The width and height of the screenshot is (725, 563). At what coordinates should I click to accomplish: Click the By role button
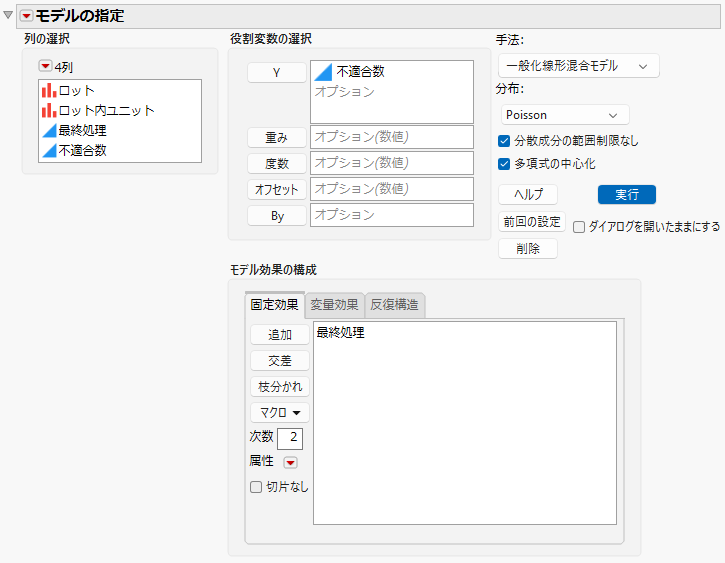coord(276,216)
